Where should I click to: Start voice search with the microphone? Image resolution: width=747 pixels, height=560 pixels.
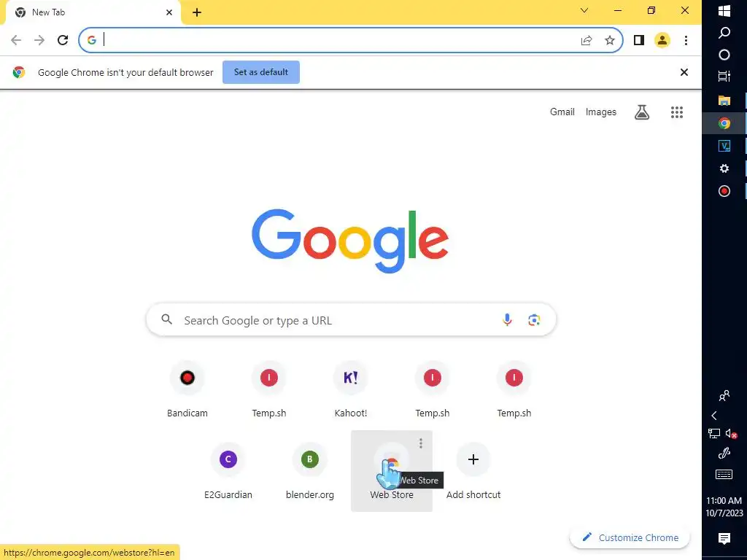[x=508, y=320]
